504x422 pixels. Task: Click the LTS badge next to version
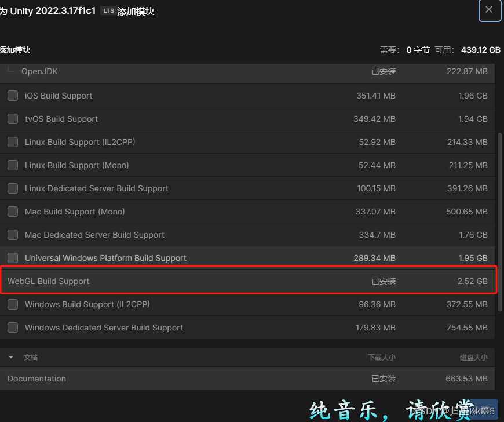pyautogui.click(x=108, y=10)
